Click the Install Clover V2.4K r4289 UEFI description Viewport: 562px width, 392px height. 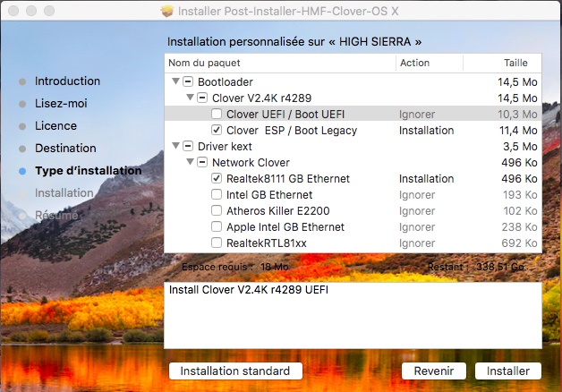coord(249,289)
